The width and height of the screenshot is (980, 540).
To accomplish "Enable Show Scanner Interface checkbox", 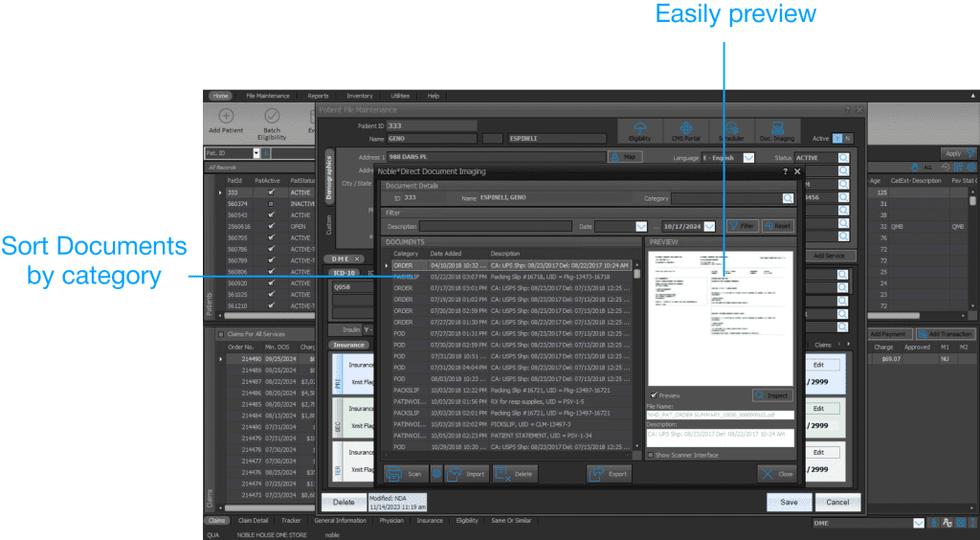I will tap(651, 455).
